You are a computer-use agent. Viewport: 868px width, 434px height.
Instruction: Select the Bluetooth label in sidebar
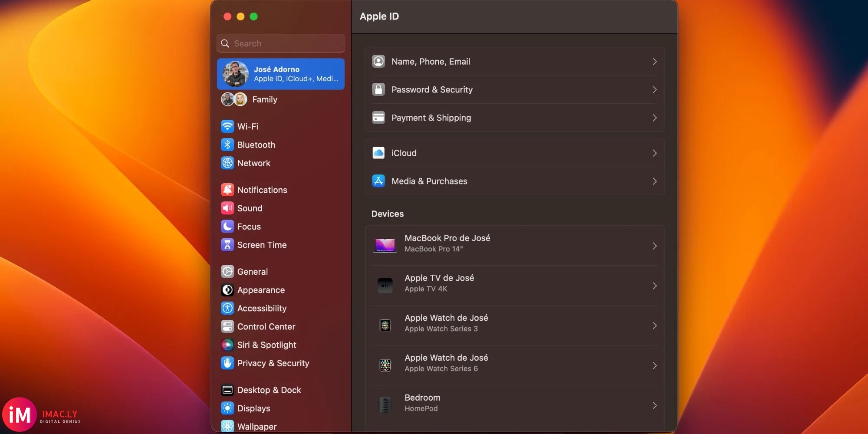click(x=256, y=145)
